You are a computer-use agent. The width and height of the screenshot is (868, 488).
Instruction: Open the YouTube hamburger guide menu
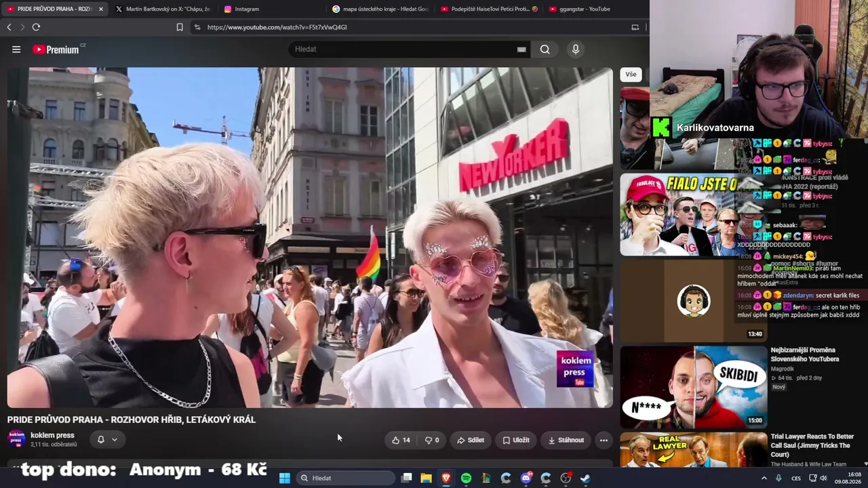[x=16, y=49]
